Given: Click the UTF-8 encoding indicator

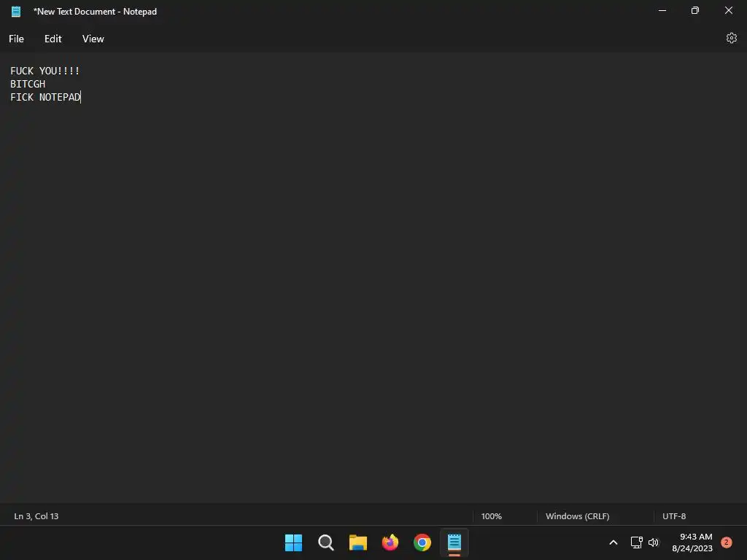Looking at the screenshot, I should pos(674,516).
